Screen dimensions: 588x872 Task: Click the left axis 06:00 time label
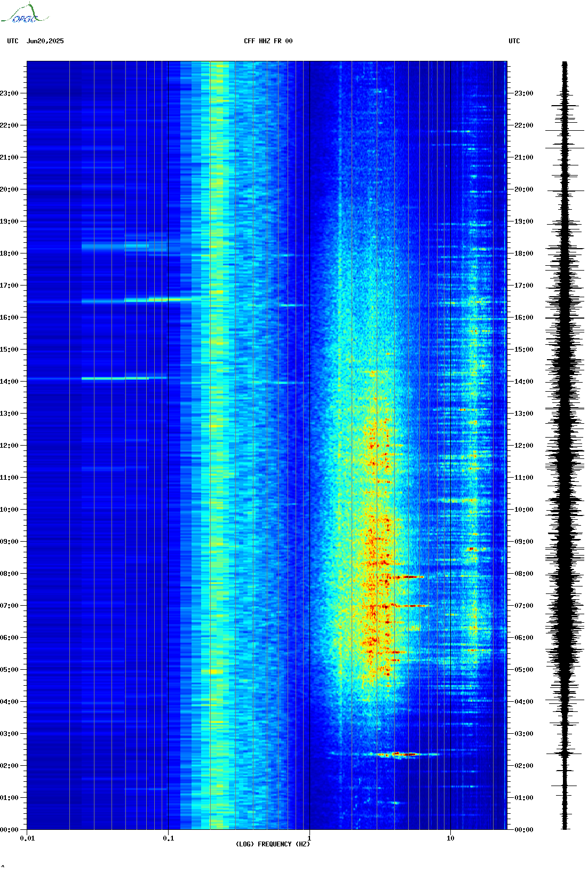coord(9,638)
